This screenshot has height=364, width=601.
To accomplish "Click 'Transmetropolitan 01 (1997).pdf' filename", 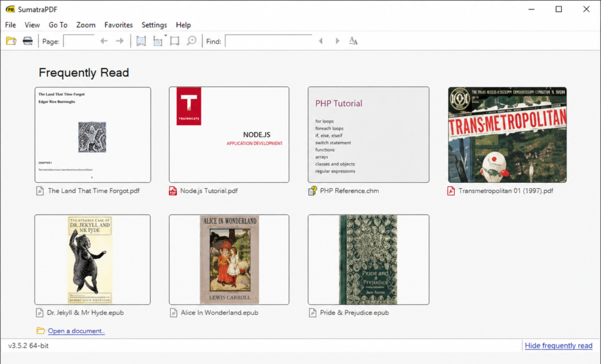I will coord(505,190).
